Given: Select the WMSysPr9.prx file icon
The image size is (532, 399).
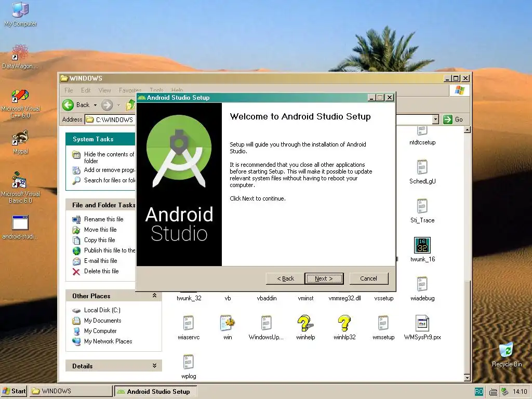Looking at the screenshot, I should coord(422,328).
